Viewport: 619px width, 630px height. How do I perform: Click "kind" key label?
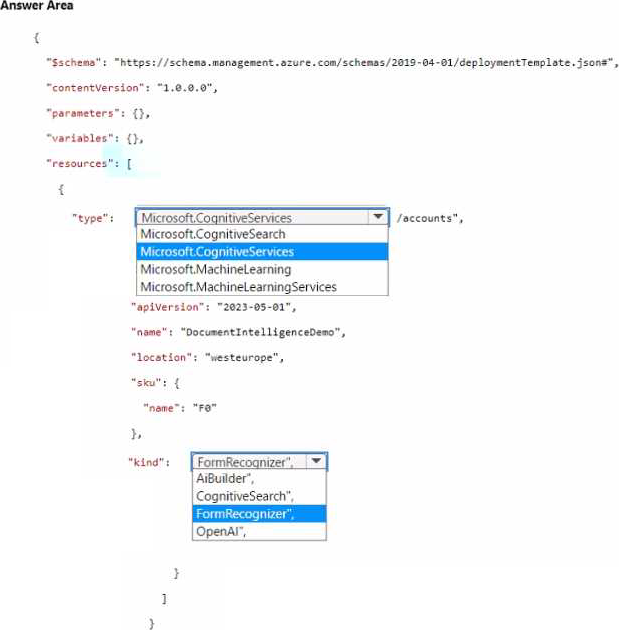[146, 462]
